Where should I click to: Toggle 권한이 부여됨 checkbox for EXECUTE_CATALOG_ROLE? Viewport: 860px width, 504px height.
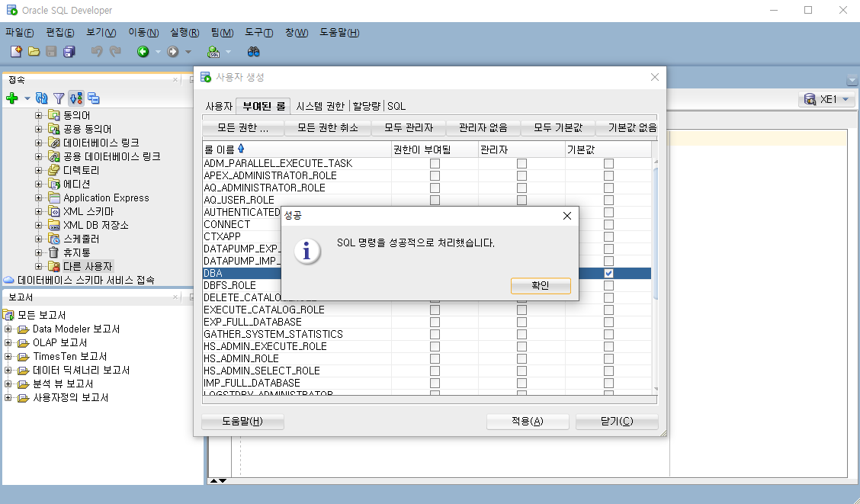(x=435, y=310)
